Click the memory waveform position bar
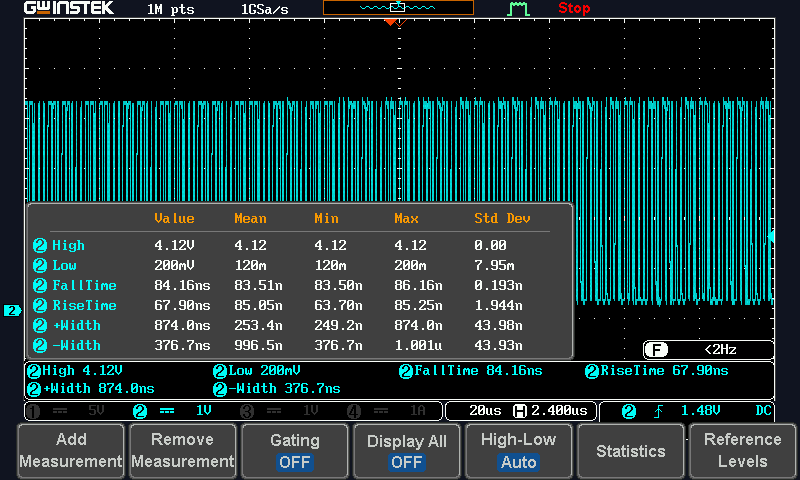The height and width of the screenshot is (480, 800). pos(398,8)
